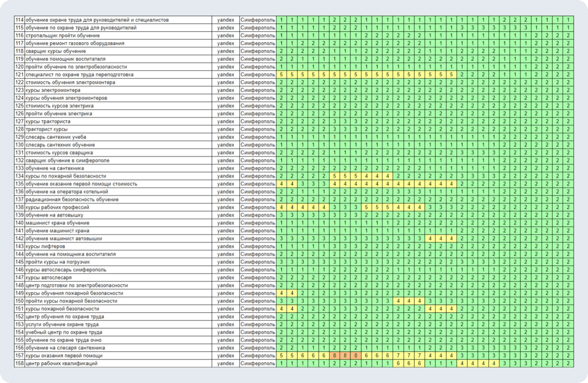Screen dimensions: 588x383
Task: Select the row number 121 cell
Action: 20,75
